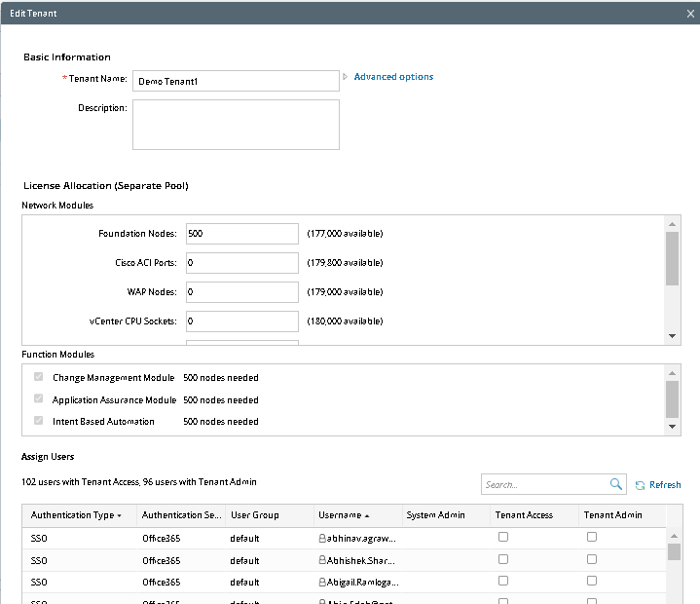The height and width of the screenshot is (604, 700).
Task: Click the User Group column header
Action: 254,515
